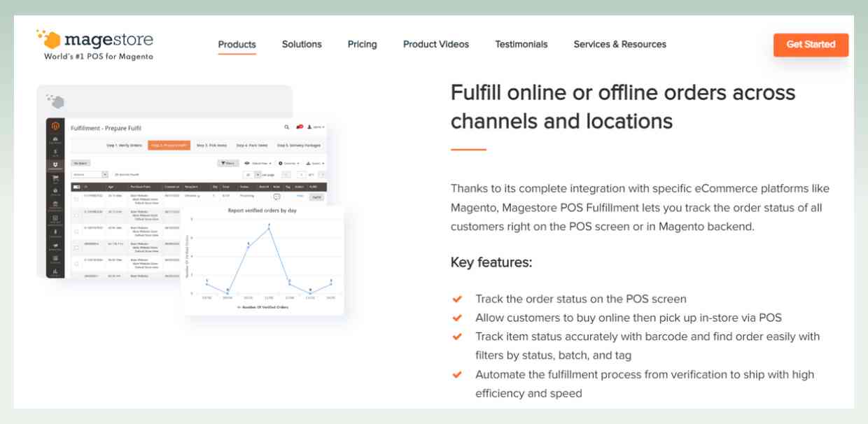Screen dimensions: 868x424
Task: Click the bar chart reports icon in the sidebar
Action: point(55,271)
